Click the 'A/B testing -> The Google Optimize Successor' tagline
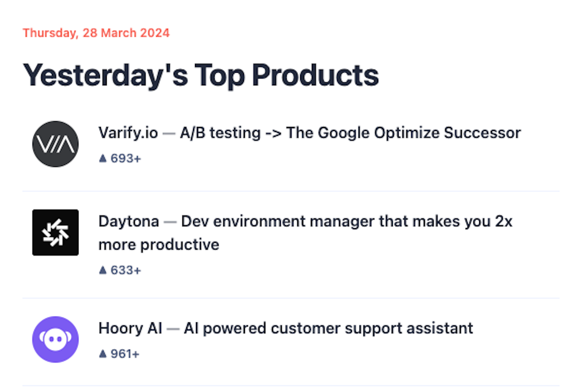 pyautogui.click(x=350, y=133)
